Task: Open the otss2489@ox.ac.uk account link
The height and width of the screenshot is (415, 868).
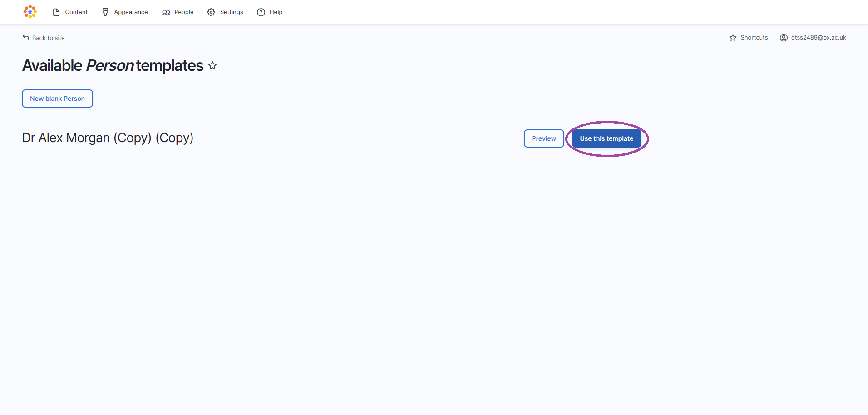Action: (819, 37)
